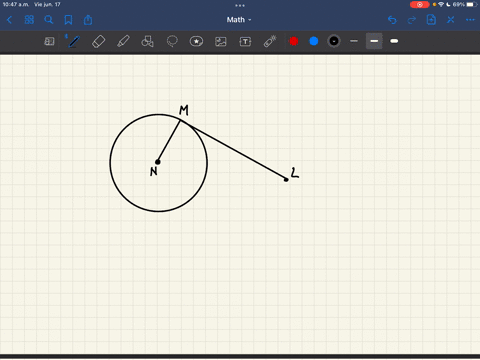The height and width of the screenshot is (360, 480).
Task: Open the share and export menu
Action: coord(88,20)
